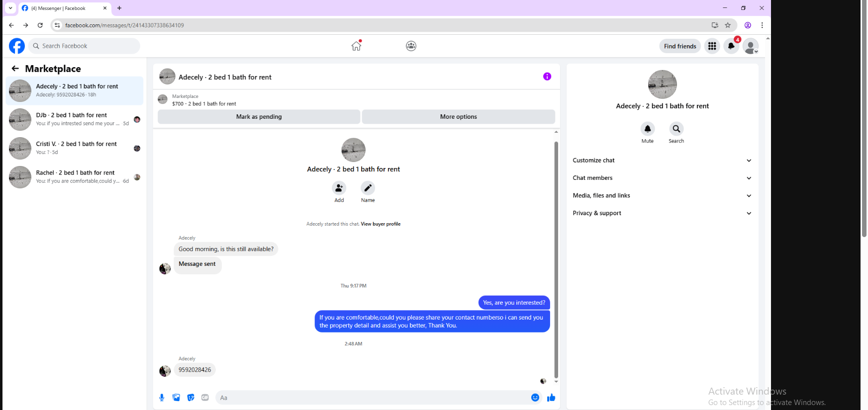Click the long message starting 'If you are comfortable'
The height and width of the screenshot is (410, 868).
coord(432,322)
